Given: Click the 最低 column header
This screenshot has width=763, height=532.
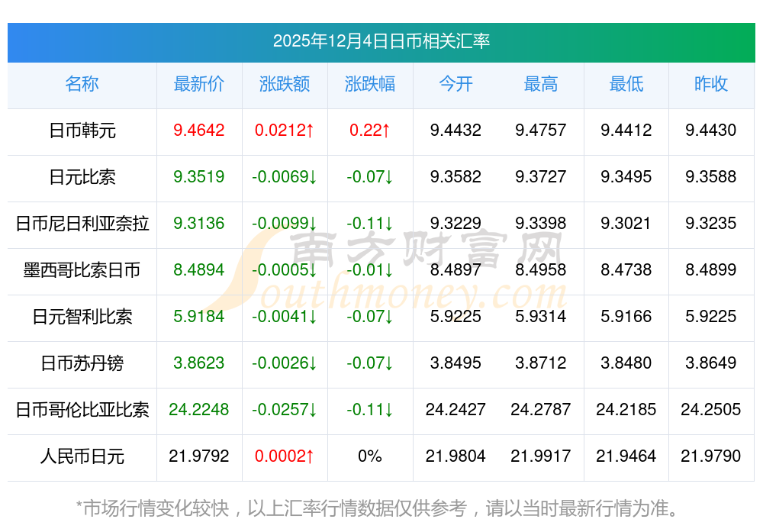Looking at the screenshot, I should point(626,85).
